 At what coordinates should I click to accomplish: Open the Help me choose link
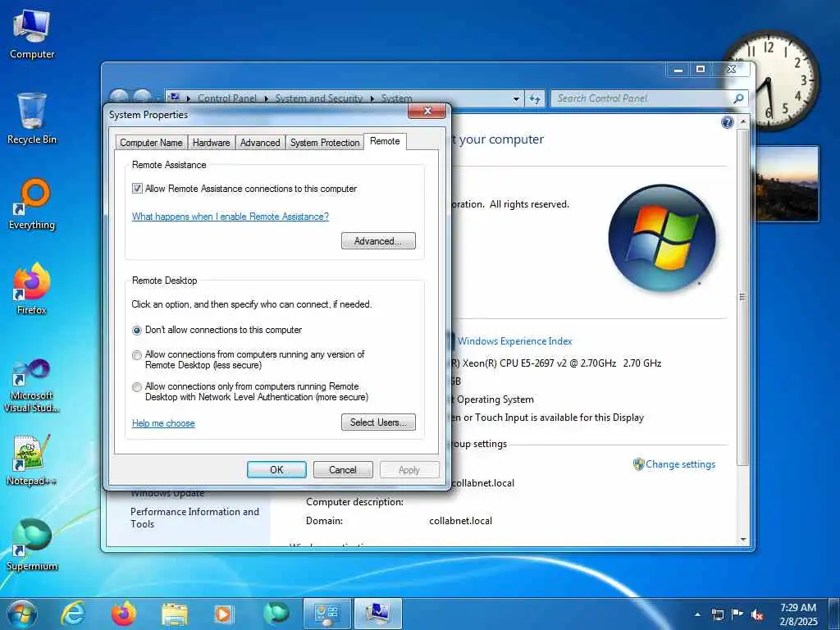point(163,423)
